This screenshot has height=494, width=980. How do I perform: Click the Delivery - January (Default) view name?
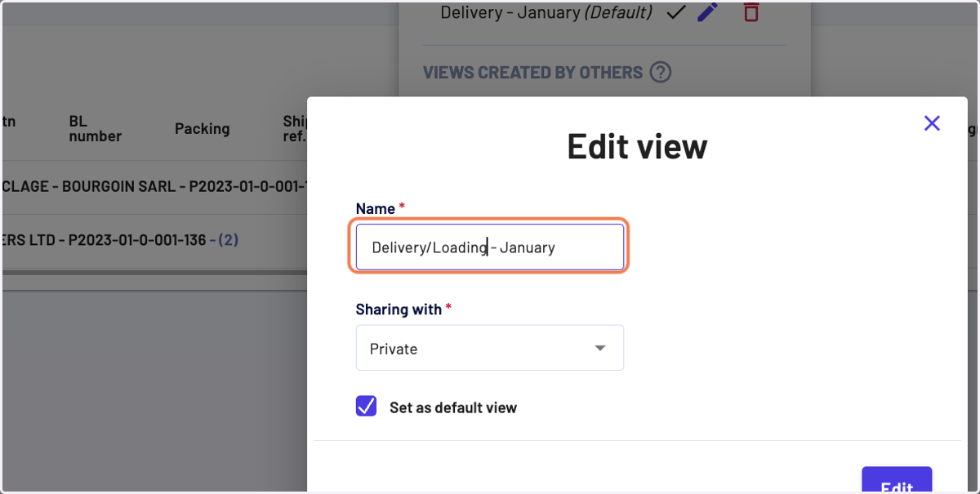click(546, 13)
